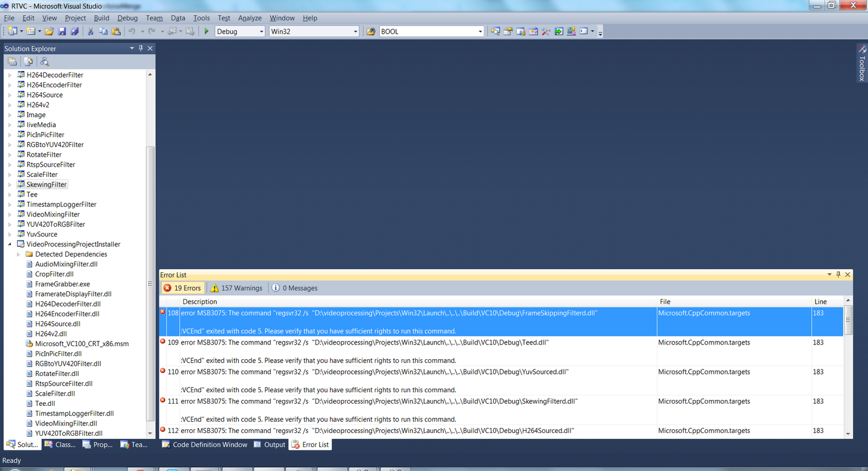This screenshot has height=471, width=868.
Task: Click the Find in Files icon
Action: pyautogui.click(x=371, y=31)
